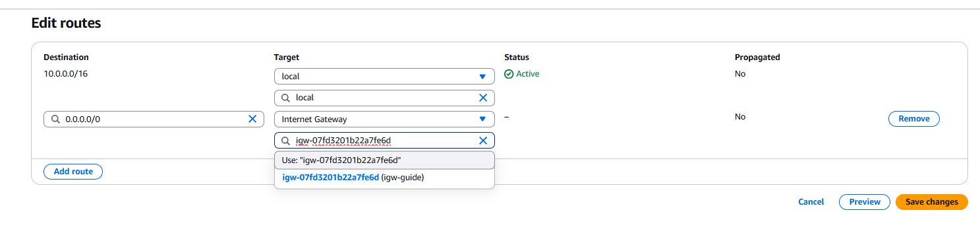Cancel editing routes
The image size is (980, 239).
(x=811, y=202)
